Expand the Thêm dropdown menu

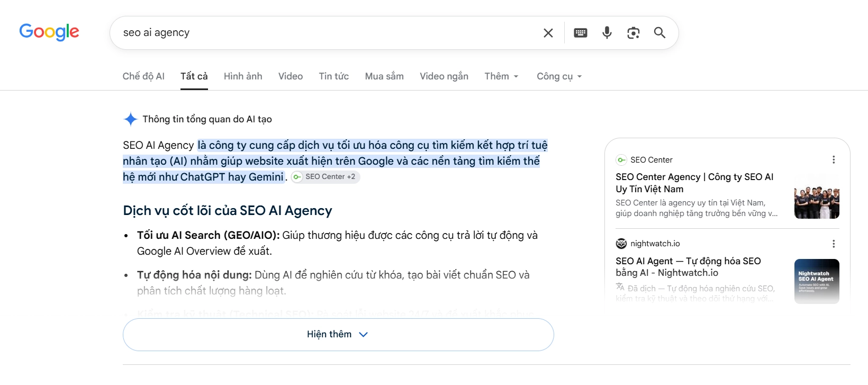(501, 76)
